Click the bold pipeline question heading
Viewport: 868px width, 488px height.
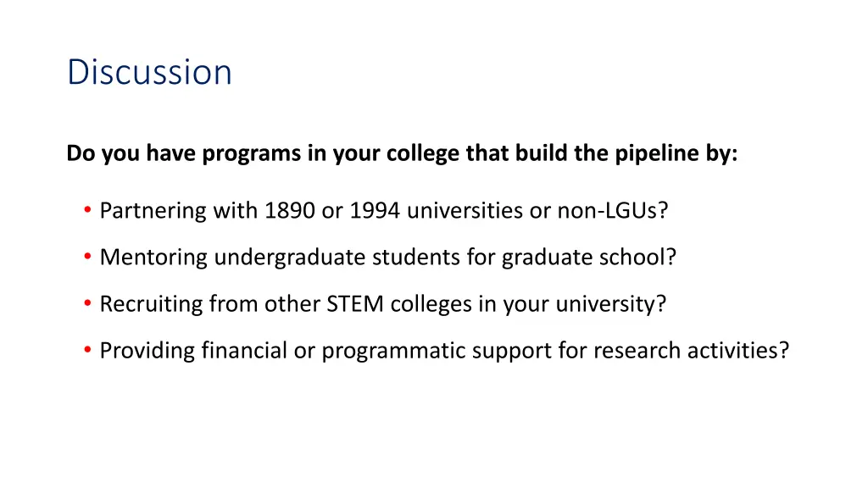[x=402, y=153]
